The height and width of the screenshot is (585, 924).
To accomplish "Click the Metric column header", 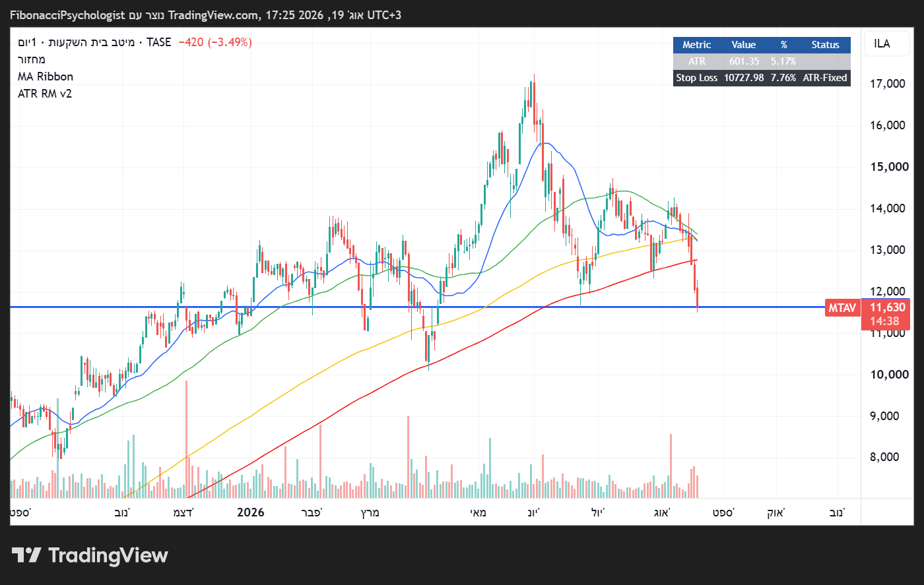I will coord(696,45).
